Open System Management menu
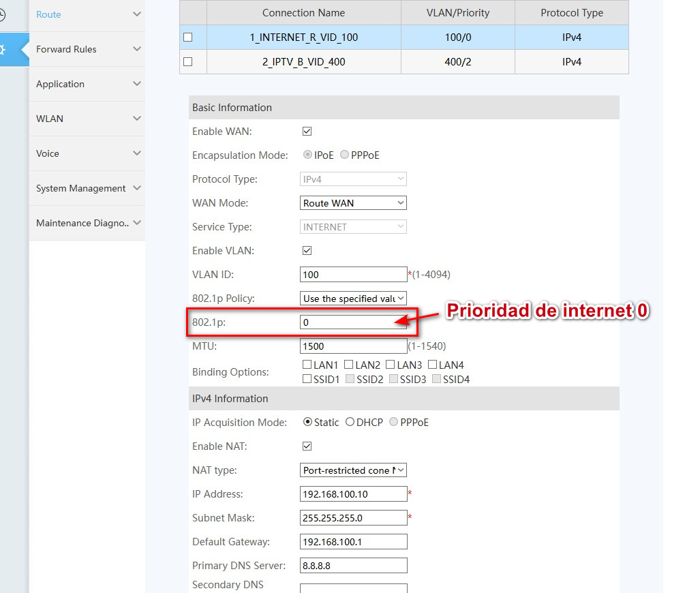This screenshot has width=700, height=593. tap(81, 188)
